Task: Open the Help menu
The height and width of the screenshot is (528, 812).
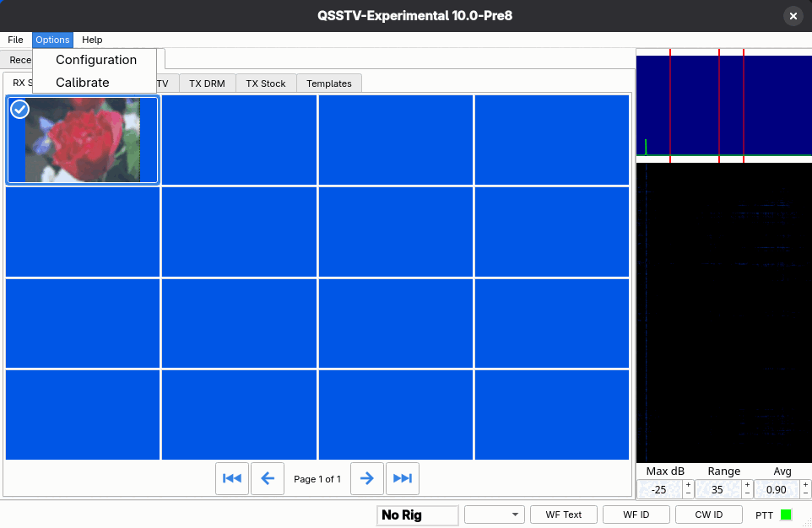Action: (92, 40)
